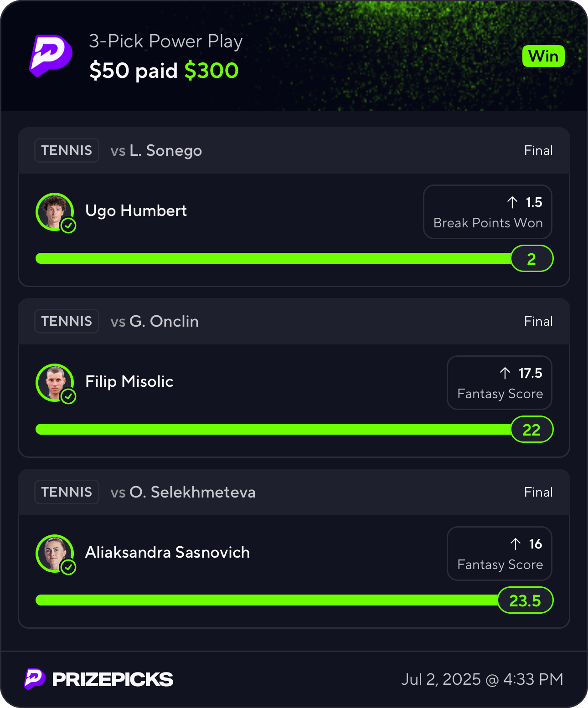Click the green checkmark on Misolic's avatar
This screenshot has width=588, height=708.
click(68, 396)
